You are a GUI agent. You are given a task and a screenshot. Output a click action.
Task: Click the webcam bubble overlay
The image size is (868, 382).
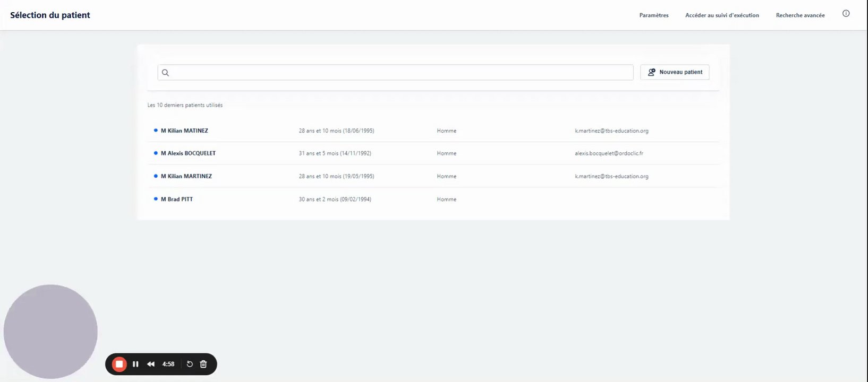point(50,332)
